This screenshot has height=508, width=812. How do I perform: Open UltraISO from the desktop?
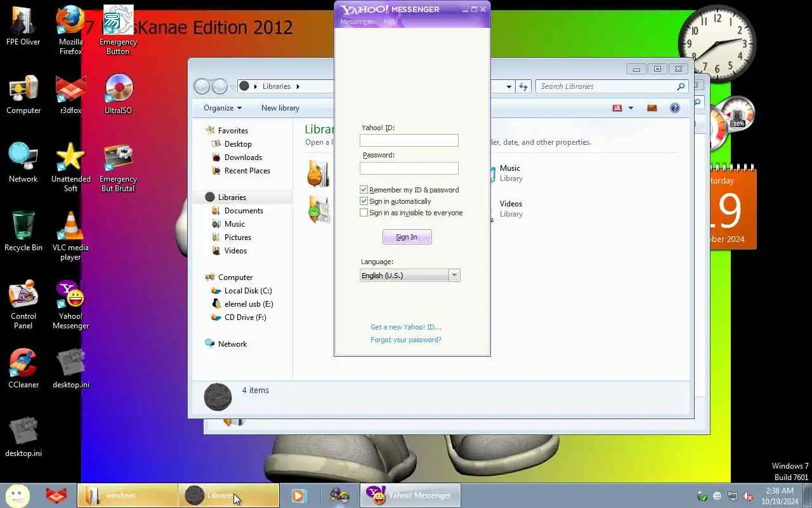[118, 95]
